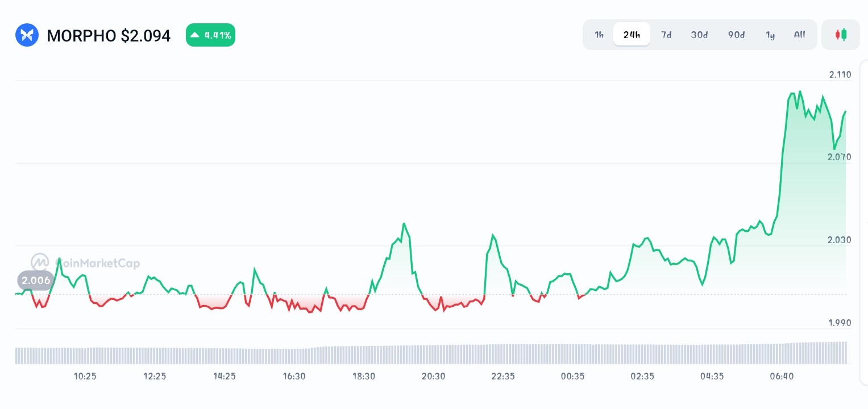Show the 90d price range

point(736,35)
